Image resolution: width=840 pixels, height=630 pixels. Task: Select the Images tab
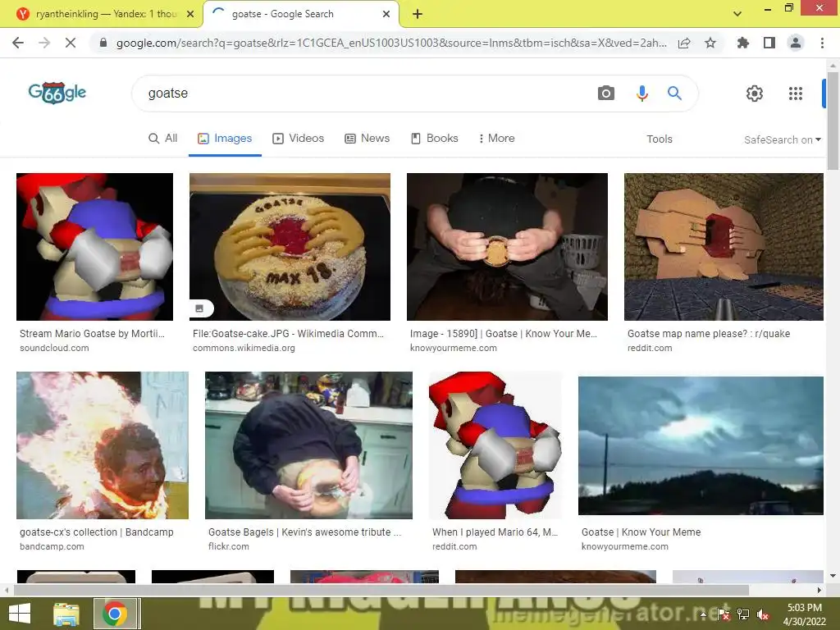tap(225, 138)
